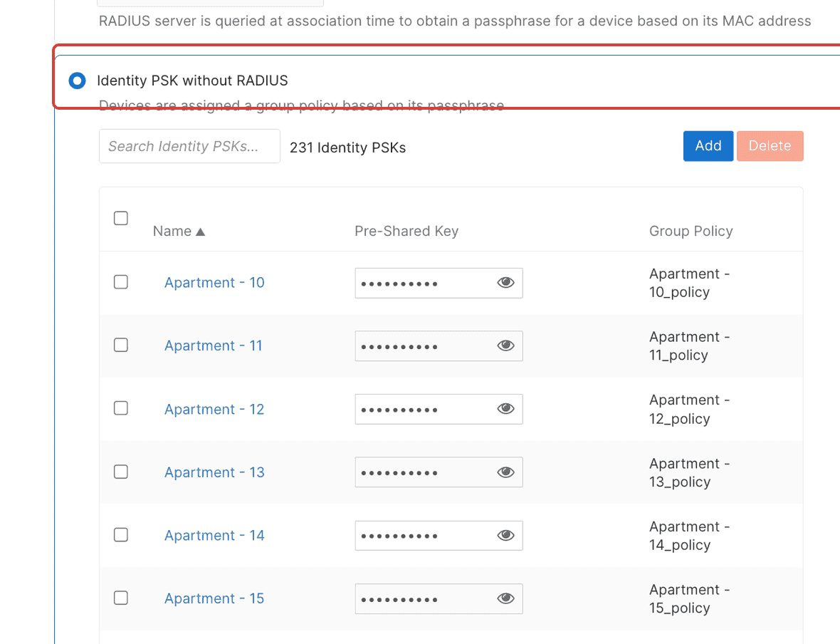The image size is (840, 644).
Task: Open the Apartment - 13 link
Action: click(214, 472)
